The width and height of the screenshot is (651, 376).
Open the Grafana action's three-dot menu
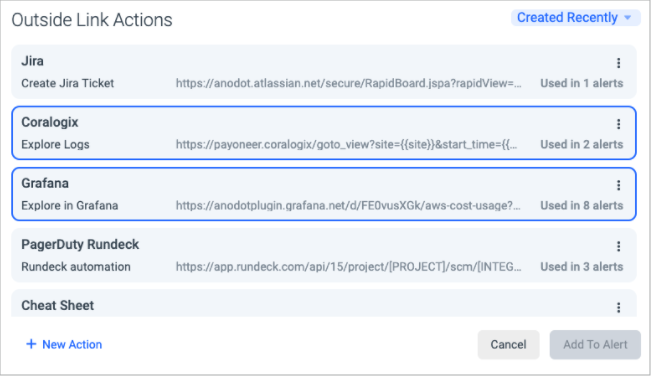(x=618, y=185)
